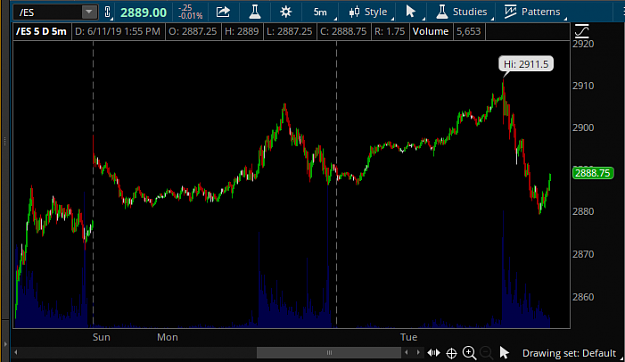Viewport: 625px width, 362px height.
Task: Click the C: 2888.75 close value
Action: coord(343,31)
